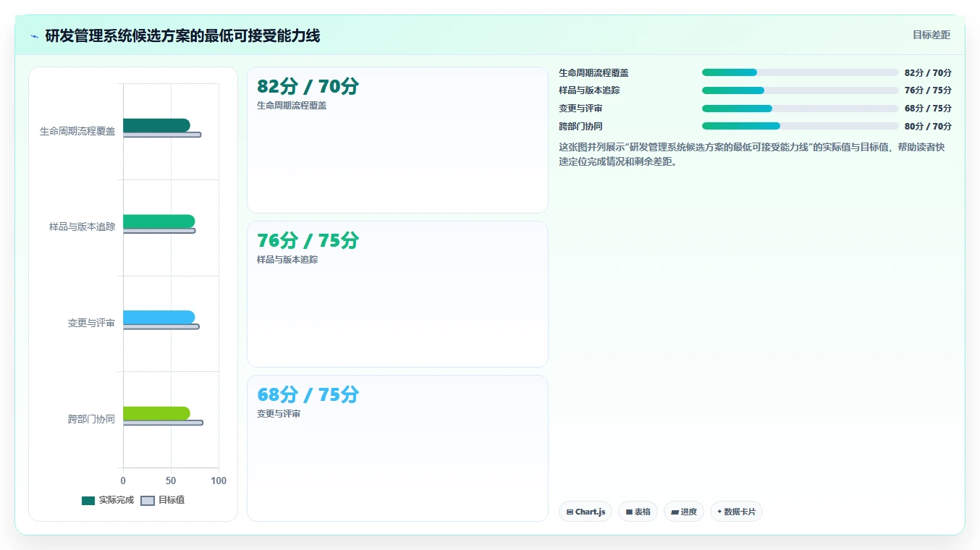Open the 76分 / 75分 data card
This screenshot has height=550, width=980.
coord(397,294)
